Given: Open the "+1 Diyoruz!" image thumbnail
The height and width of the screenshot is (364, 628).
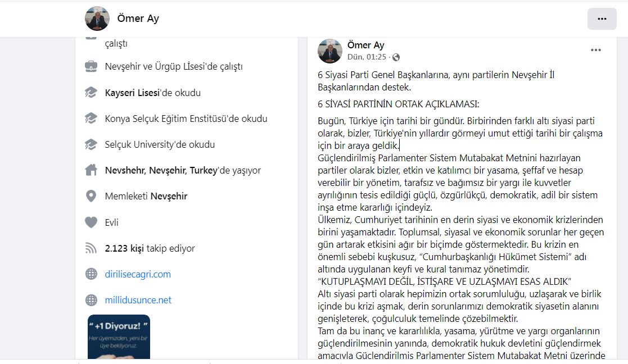Looking at the screenshot, I should pyautogui.click(x=119, y=336).
